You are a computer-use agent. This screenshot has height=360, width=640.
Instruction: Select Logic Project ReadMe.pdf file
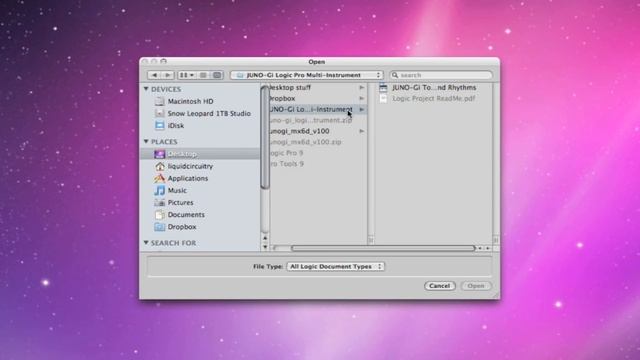[x=434, y=98]
